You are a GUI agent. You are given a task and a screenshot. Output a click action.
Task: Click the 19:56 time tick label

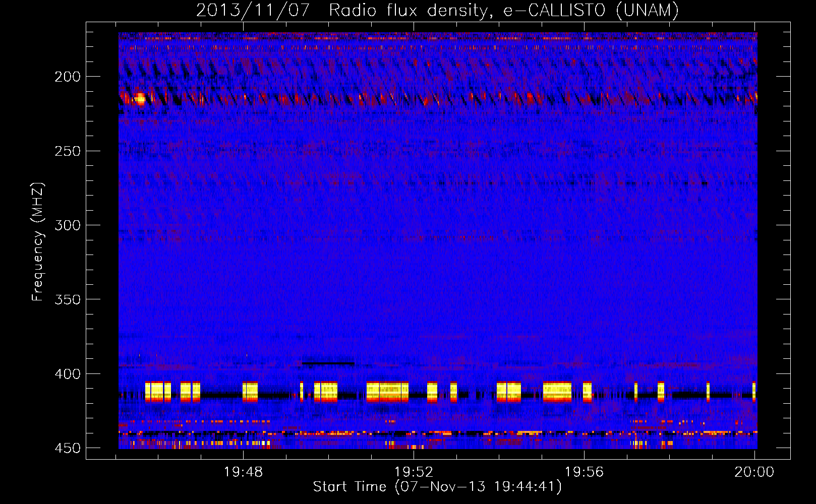coord(584,472)
